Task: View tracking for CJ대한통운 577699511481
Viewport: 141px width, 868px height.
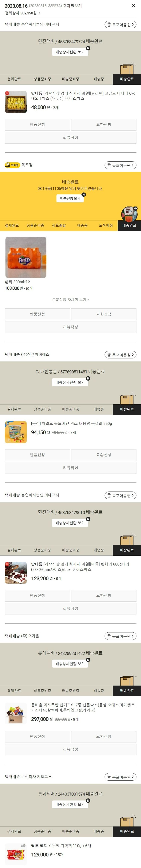Action: pos(70,382)
